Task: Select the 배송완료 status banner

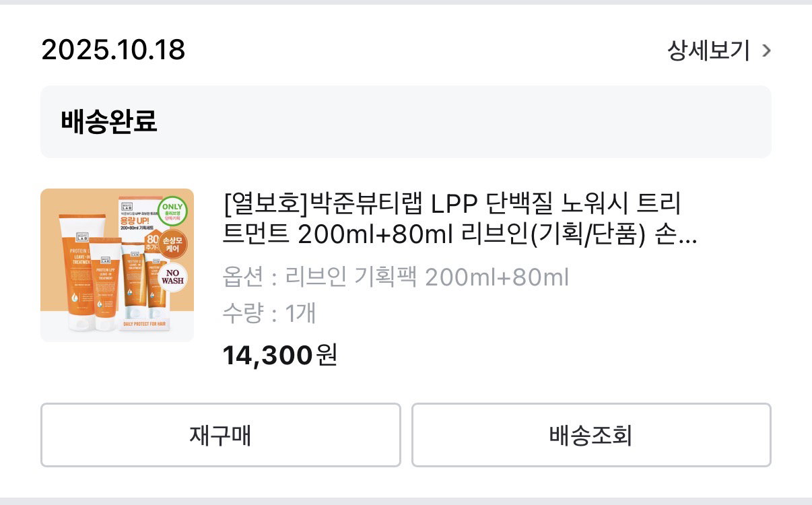Action: pyautogui.click(x=406, y=122)
